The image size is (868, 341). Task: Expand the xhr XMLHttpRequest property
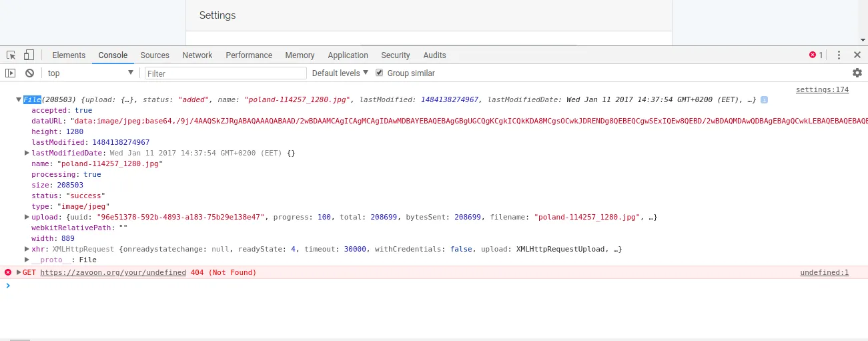27,249
